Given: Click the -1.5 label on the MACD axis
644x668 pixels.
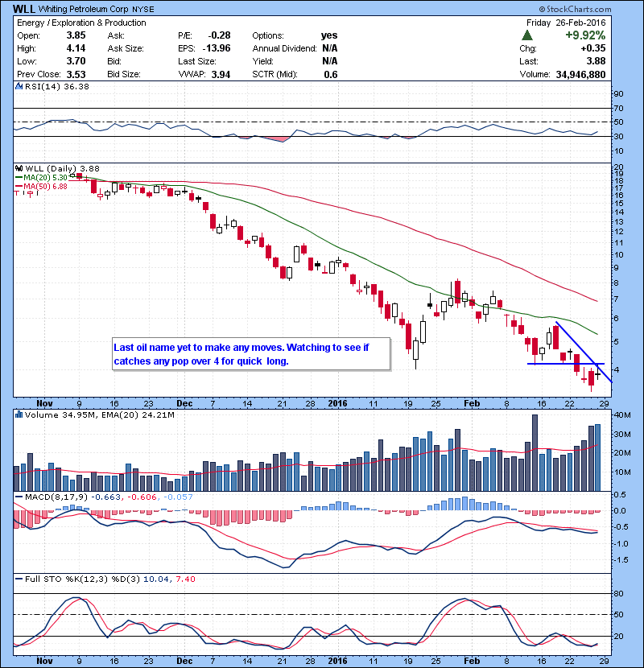Looking at the screenshot, I should [621, 560].
